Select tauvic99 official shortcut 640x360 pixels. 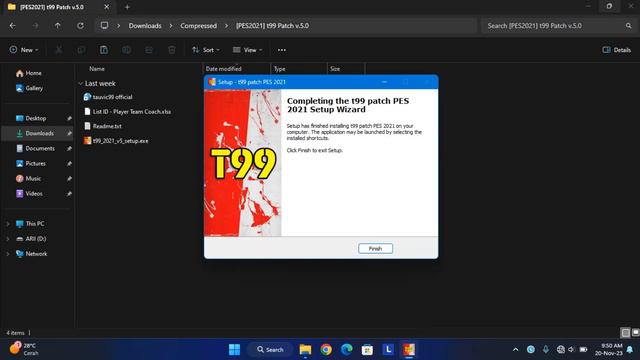tap(108, 97)
